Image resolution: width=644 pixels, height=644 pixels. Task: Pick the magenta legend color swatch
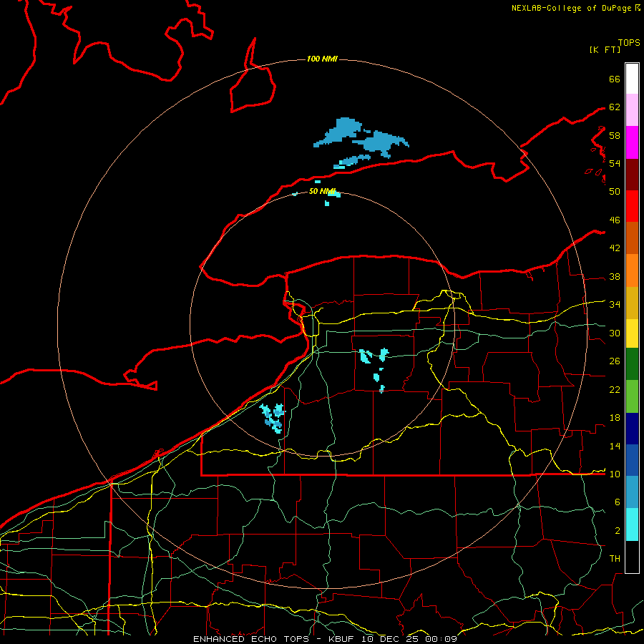632,142
